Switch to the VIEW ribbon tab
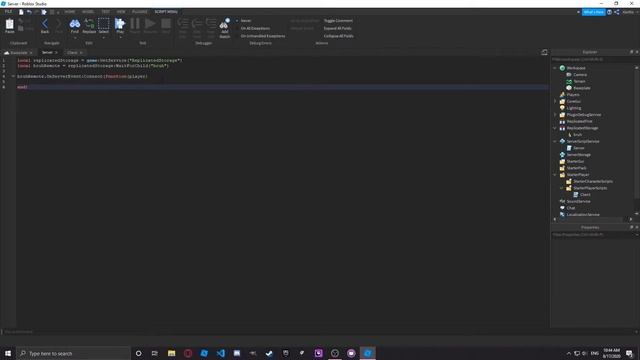The height and width of the screenshot is (360, 640). coord(121,12)
